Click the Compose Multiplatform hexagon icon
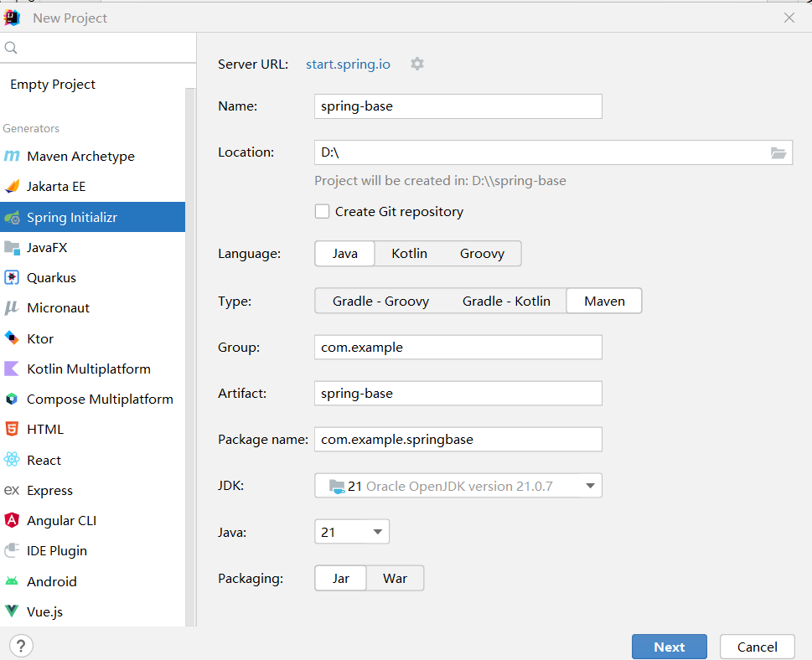 pos(12,400)
